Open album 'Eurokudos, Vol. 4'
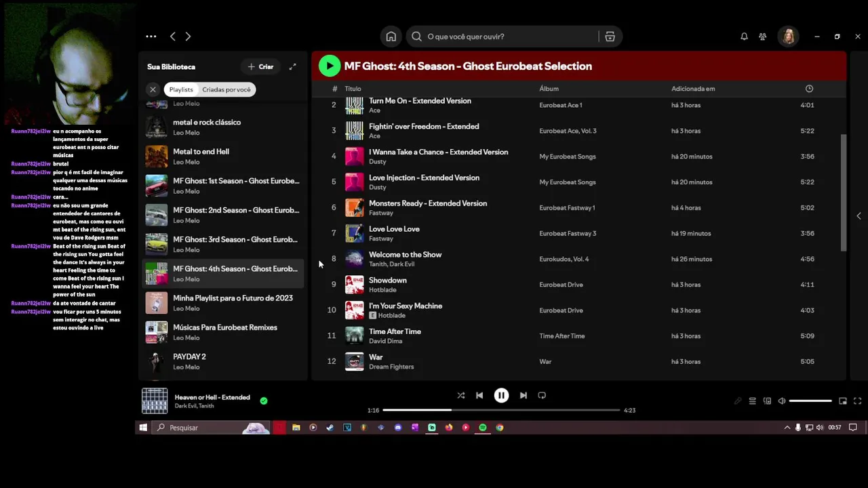Viewport: 868px width, 488px height. point(564,259)
